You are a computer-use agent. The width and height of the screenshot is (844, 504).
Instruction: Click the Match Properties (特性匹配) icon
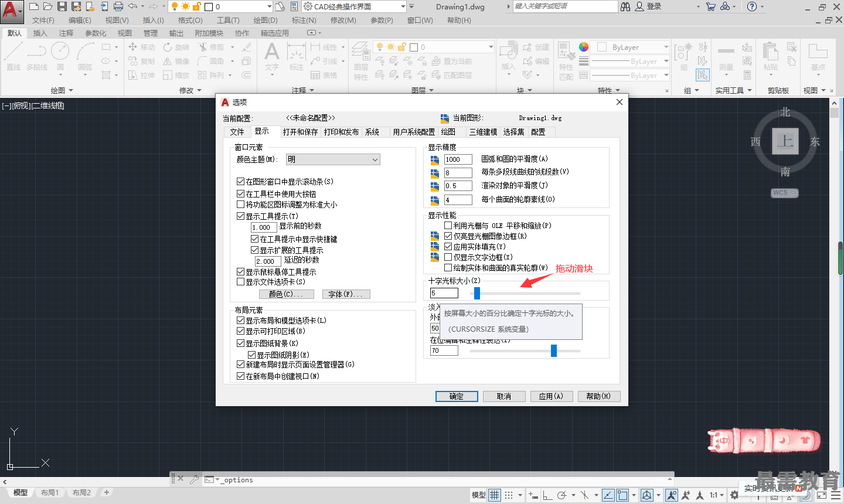566,61
